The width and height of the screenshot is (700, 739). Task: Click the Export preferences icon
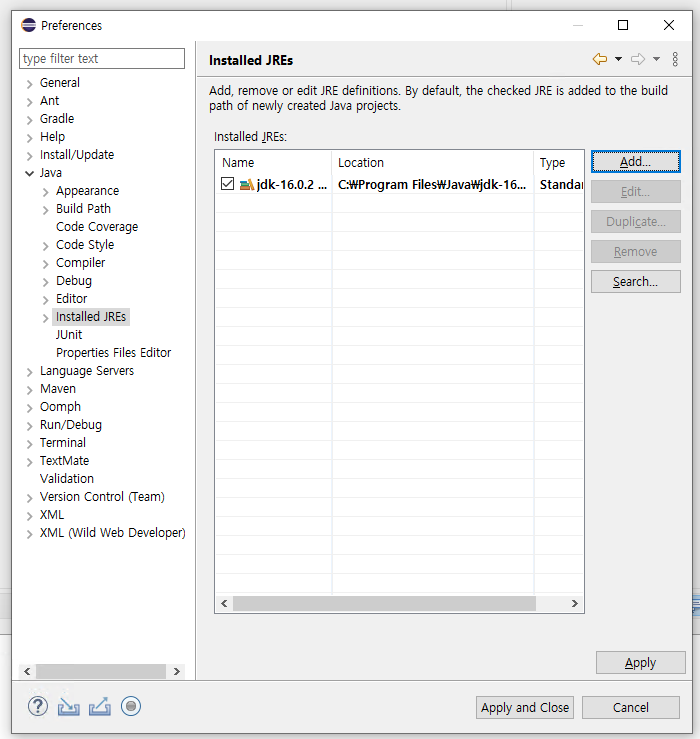tap(99, 707)
